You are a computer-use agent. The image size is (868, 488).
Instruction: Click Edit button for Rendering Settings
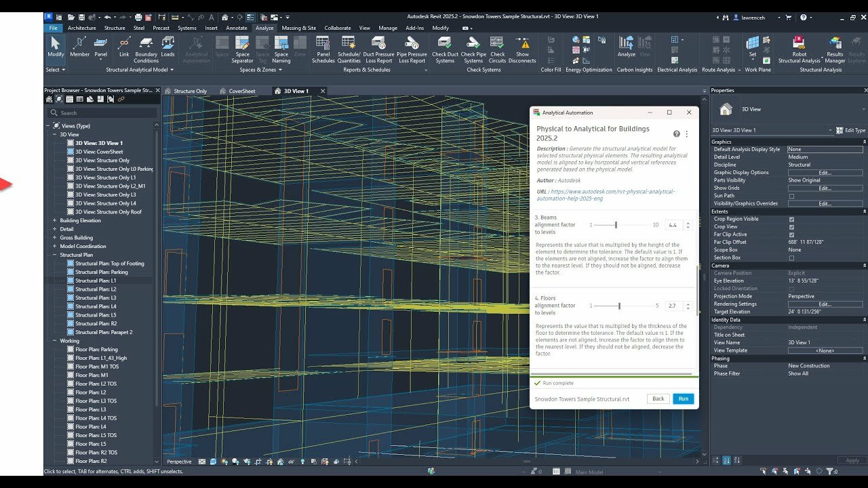point(825,304)
